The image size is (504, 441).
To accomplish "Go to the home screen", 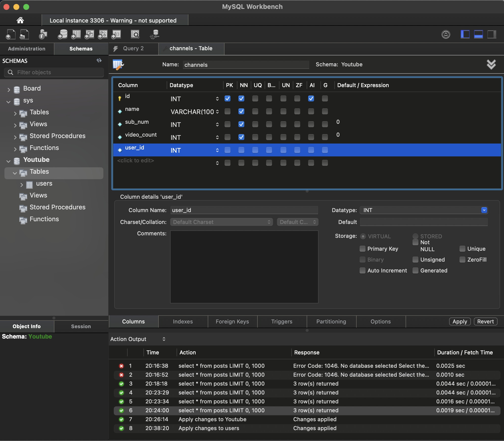I will click(x=20, y=20).
